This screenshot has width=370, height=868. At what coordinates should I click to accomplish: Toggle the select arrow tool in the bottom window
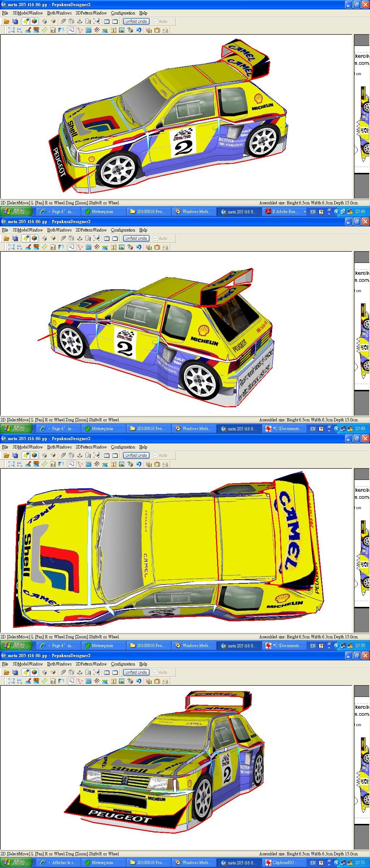click(x=72, y=681)
